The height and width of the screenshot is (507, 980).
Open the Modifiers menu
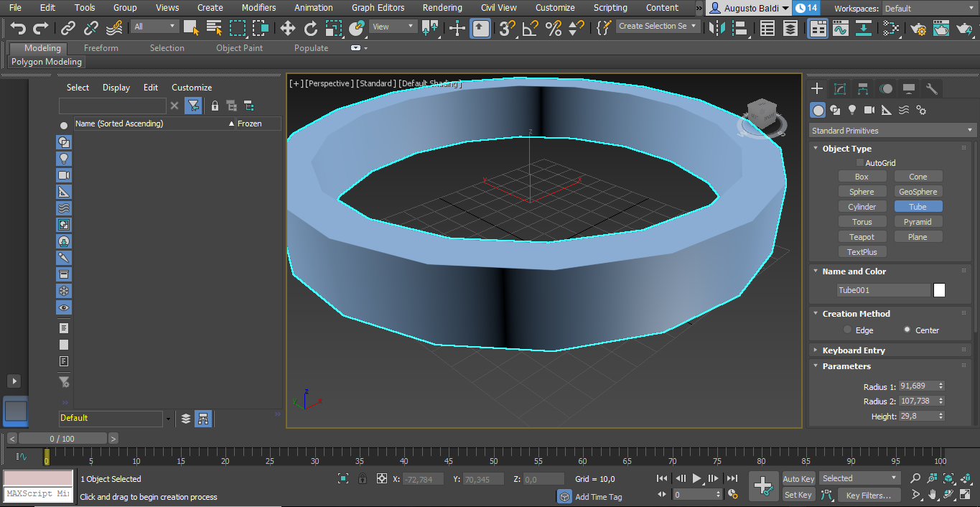(x=258, y=8)
